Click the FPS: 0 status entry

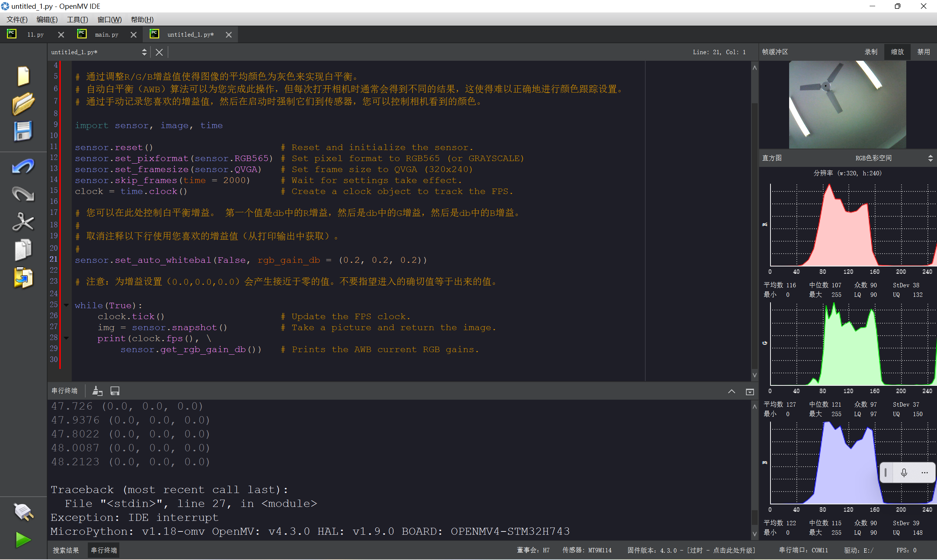906,550
